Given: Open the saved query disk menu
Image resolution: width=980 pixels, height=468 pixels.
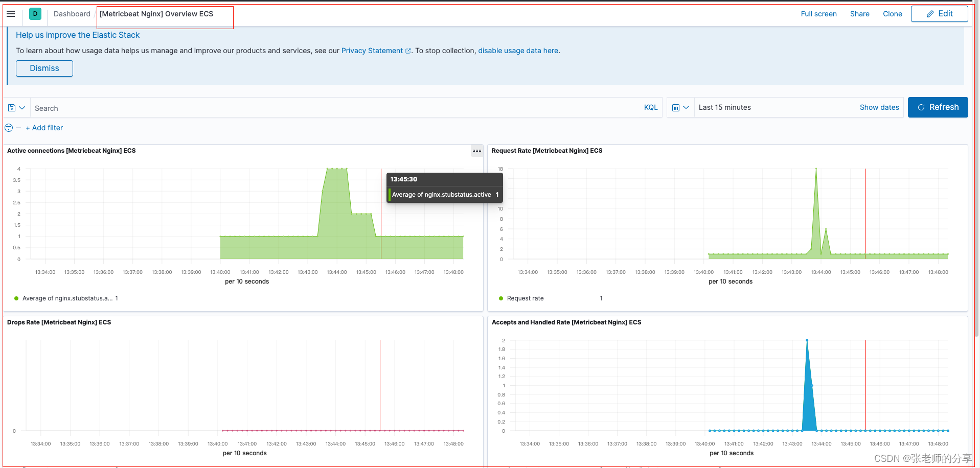Looking at the screenshot, I should pyautogui.click(x=16, y=108).
